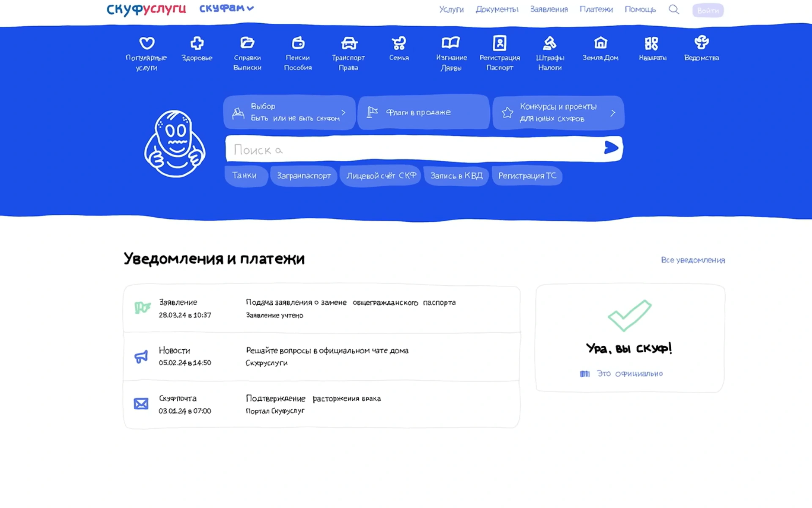Click the blue search submit arrow
Viewport: 812px width, 508px height.
pos(611,148)
